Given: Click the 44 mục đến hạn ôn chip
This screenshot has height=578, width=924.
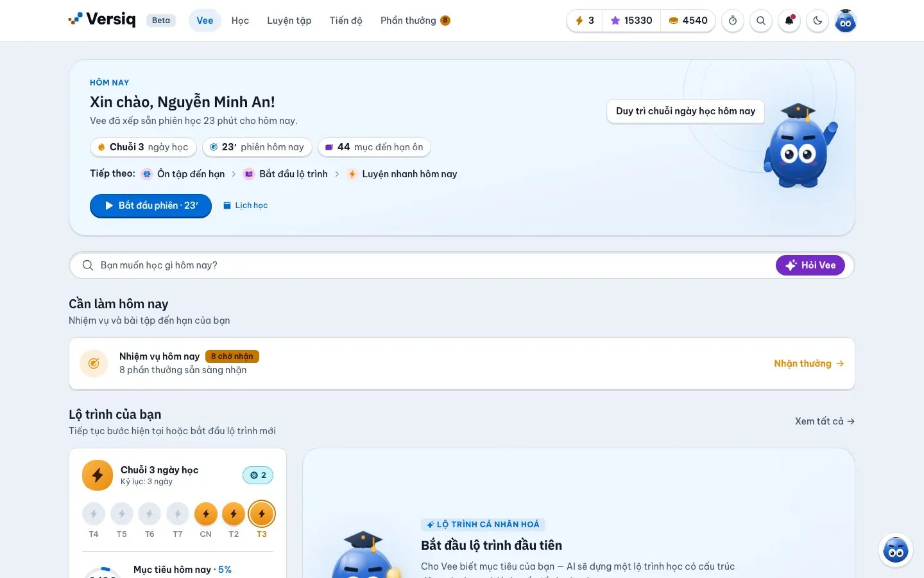Looking at the screenshot, I should 374,147.
